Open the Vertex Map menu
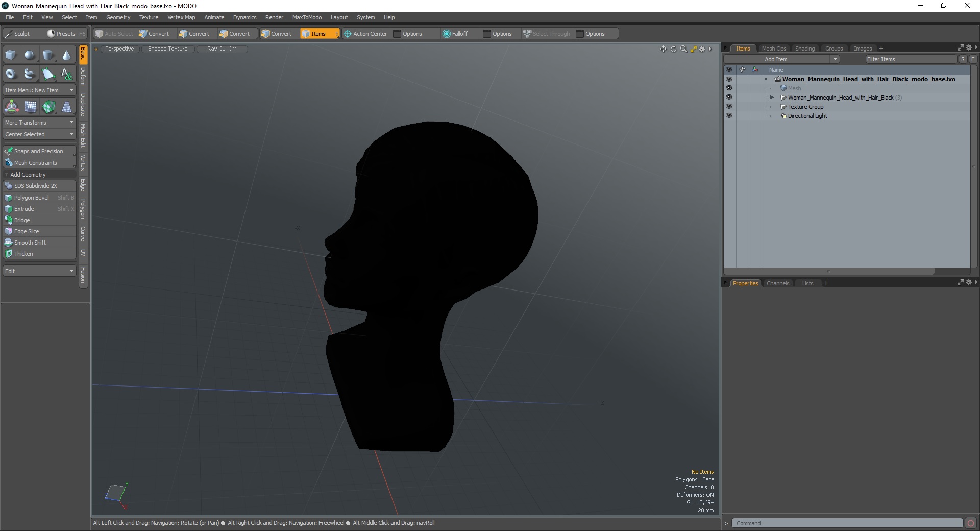 [181, 17]
